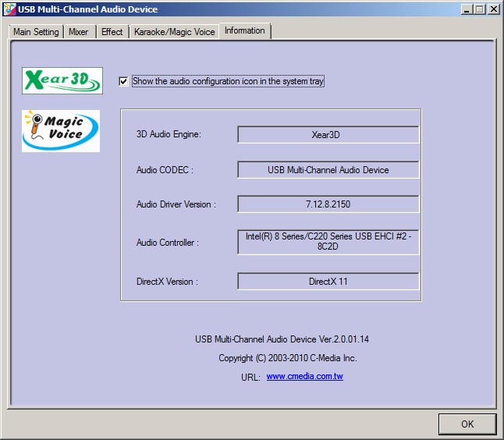Click the Copyright C-Media Inc. text
Image resolution: width=504 pixels, height=440 pixels.
[x=287, y=358]
